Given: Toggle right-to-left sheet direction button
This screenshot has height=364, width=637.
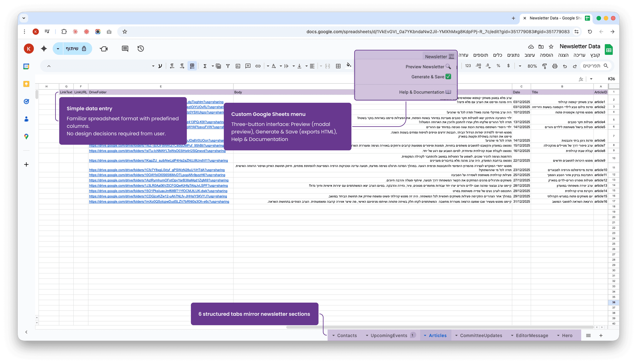Looking at the screenshot, I should tap(192, 66).
